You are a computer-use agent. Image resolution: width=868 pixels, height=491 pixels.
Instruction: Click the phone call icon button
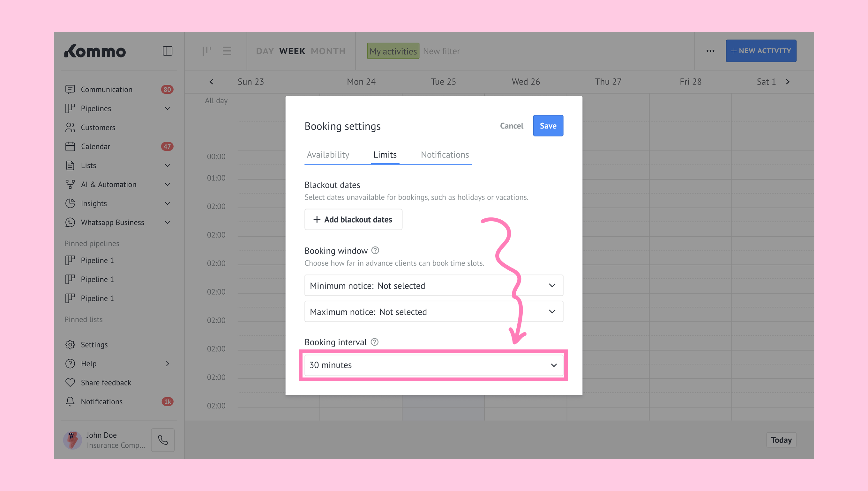pos(163,440)
